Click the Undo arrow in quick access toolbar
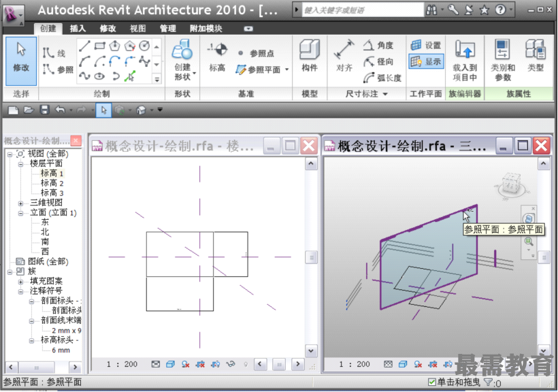558x392 pixels. coord(60,110)
